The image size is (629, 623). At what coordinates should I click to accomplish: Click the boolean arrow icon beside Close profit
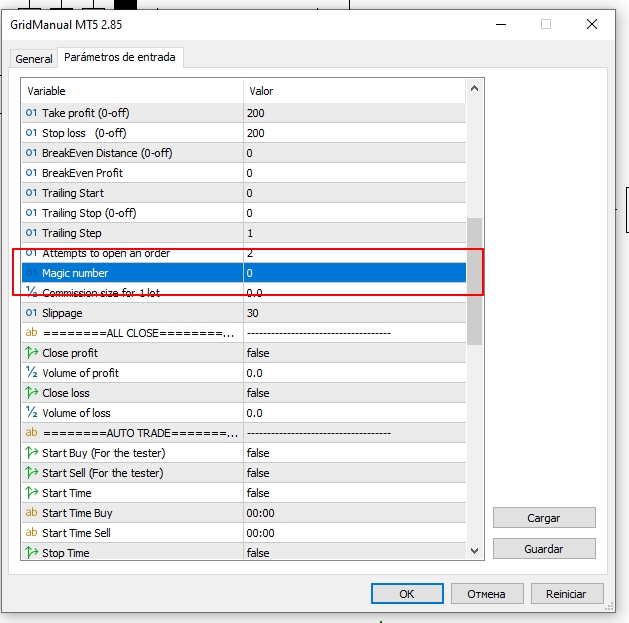[x=31, y=353]
